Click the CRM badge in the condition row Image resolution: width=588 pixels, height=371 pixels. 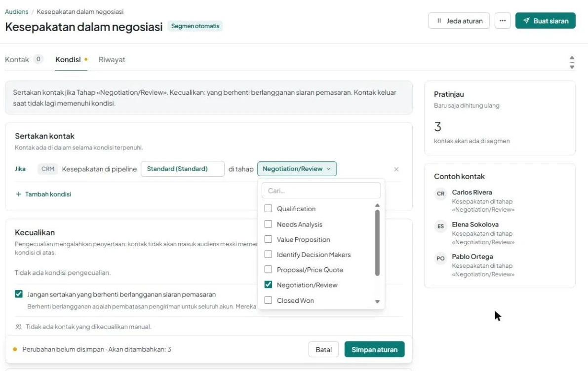tap(47, 169)
